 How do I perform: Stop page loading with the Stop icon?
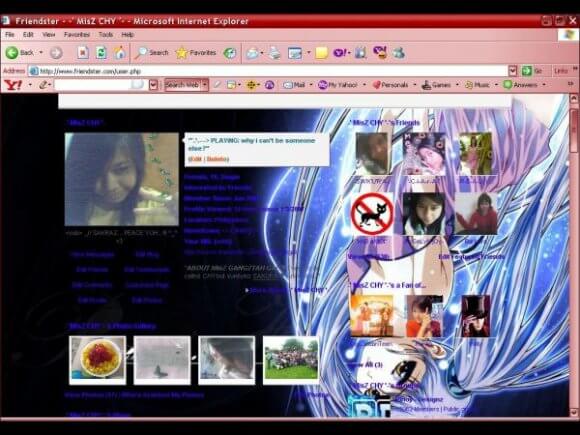click(x=83, y=53)
